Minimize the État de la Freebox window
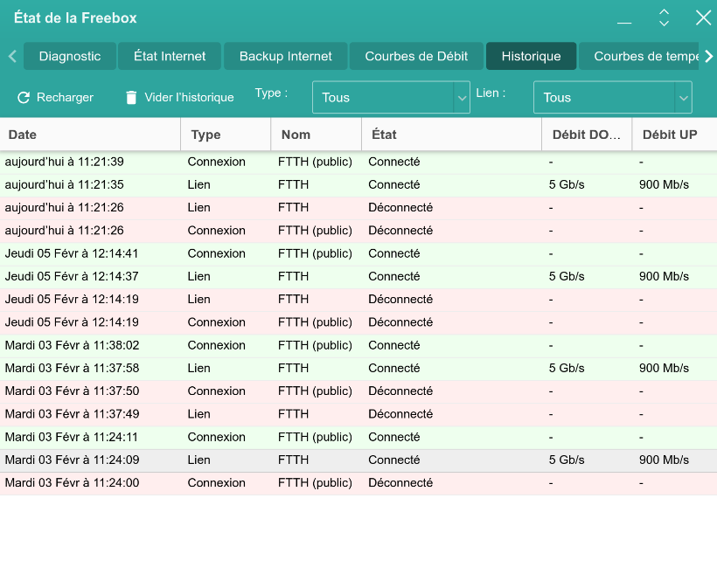Viewport: 717px width, 588px height. click(x=624, y=22)
